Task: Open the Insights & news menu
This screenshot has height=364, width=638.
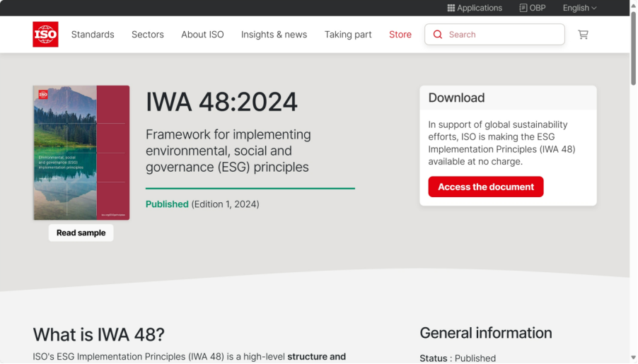Action: 274,35
